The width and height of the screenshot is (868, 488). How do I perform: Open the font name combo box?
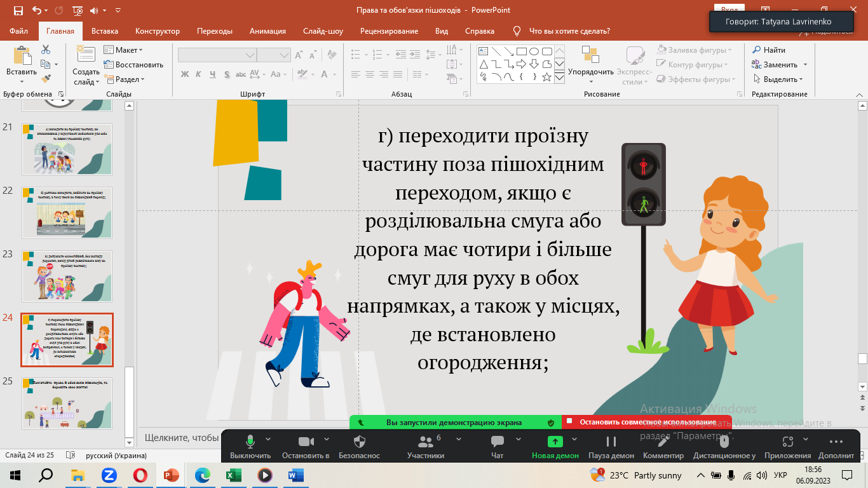pyautogui.click(x=217, y=56)
